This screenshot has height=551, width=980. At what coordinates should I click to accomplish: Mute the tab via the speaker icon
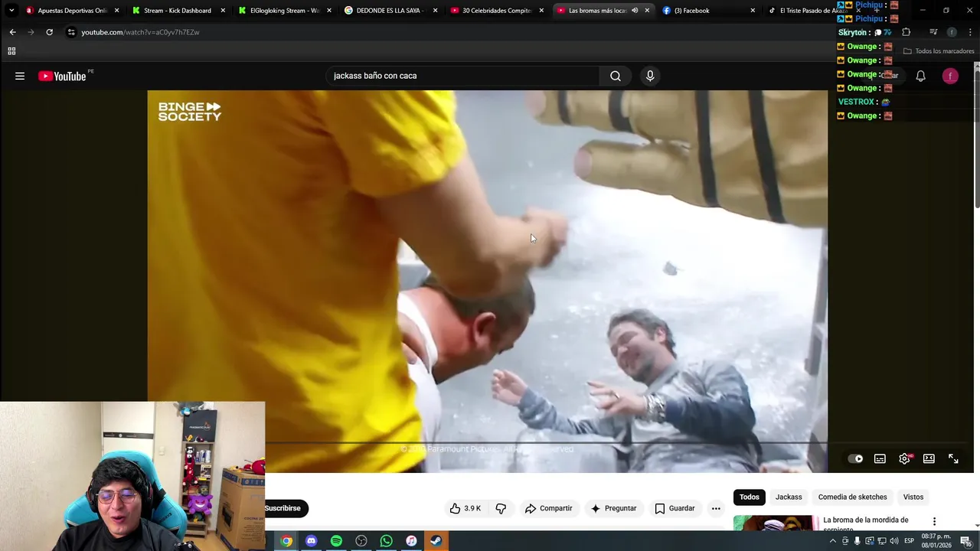pos(635,11)
